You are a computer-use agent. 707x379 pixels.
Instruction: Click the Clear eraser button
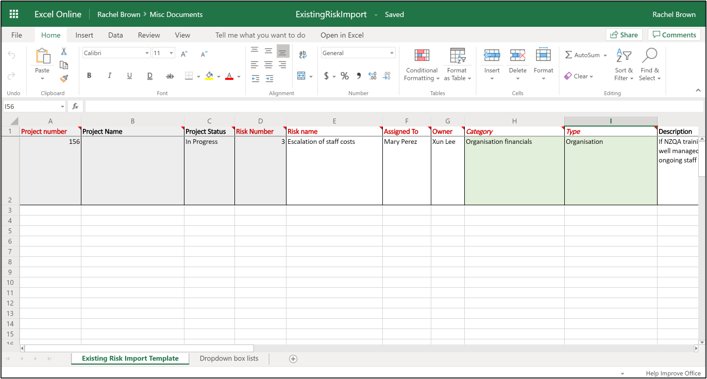(578, 76)
